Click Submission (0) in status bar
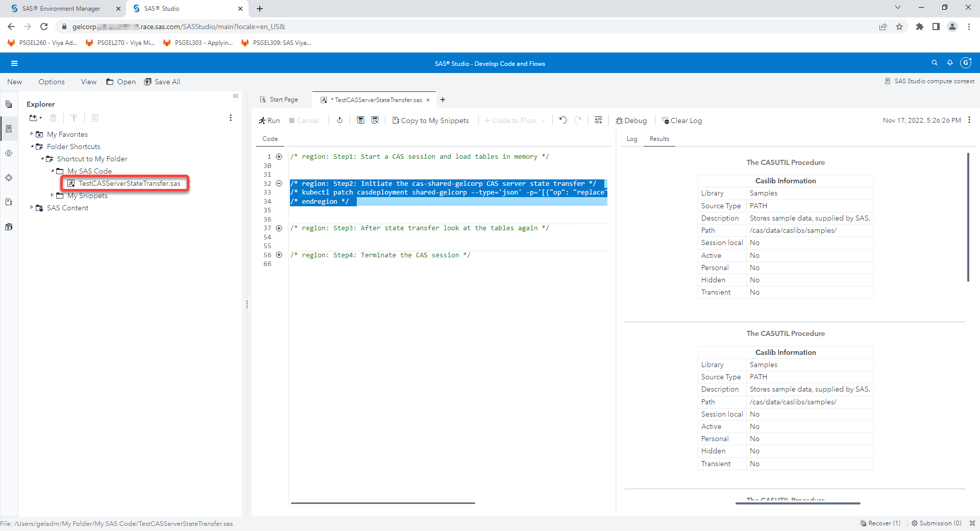This screenshot has height=531, width=980. [x=936, y=523]
